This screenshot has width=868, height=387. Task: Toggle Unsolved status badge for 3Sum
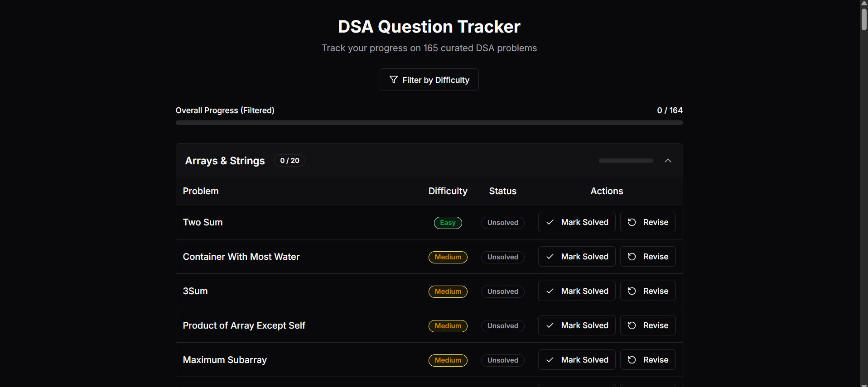(502, 291)
